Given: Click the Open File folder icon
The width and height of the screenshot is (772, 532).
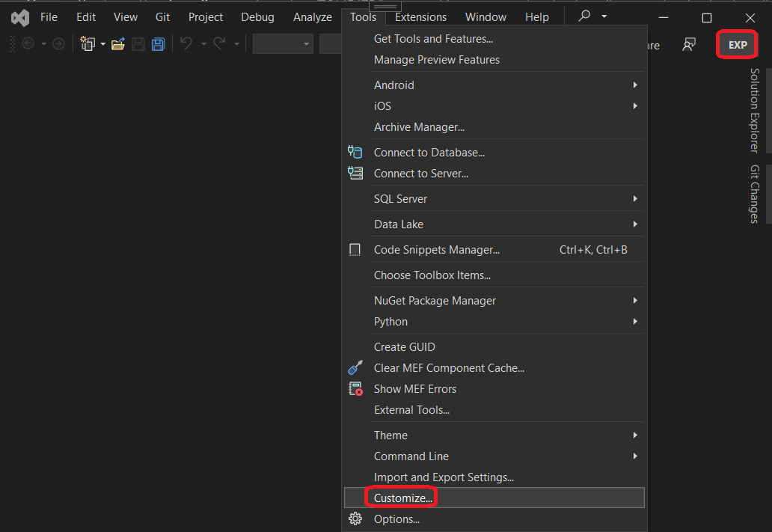Looking at the screenshot, I should [117, 43].
